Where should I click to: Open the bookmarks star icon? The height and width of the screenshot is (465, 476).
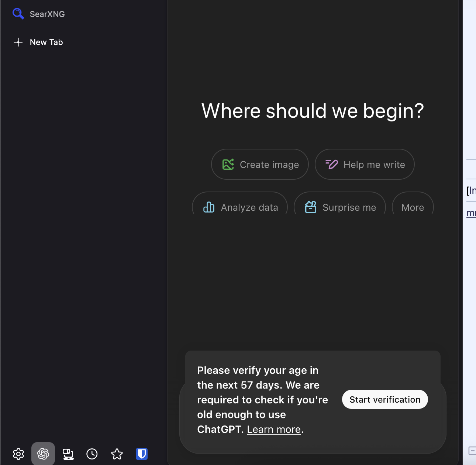click(117, 454)
